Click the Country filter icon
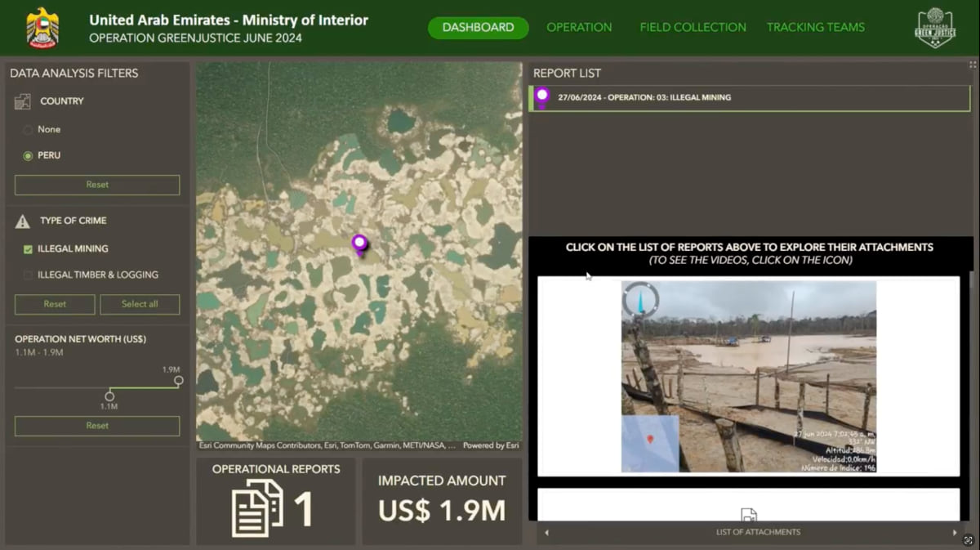980x550 pixels. click(x=24, y=100)
